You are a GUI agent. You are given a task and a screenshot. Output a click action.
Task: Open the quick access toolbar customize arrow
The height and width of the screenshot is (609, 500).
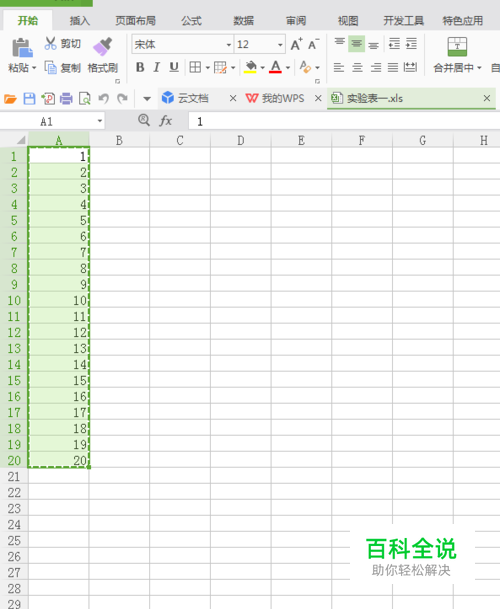point(147,99)
